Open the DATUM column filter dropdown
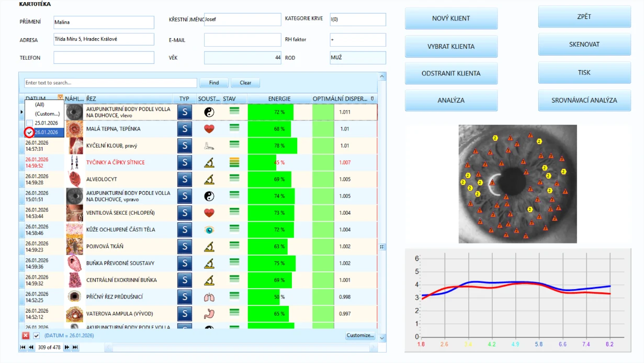The width and height of the screenshot is (644, 363). (61, 98)
